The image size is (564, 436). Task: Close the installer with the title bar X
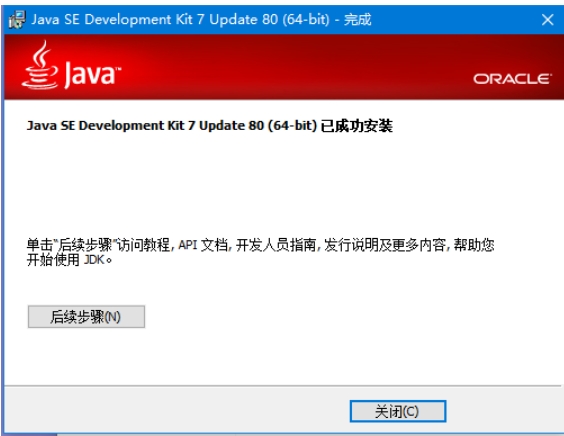click(x=547, y=19)
